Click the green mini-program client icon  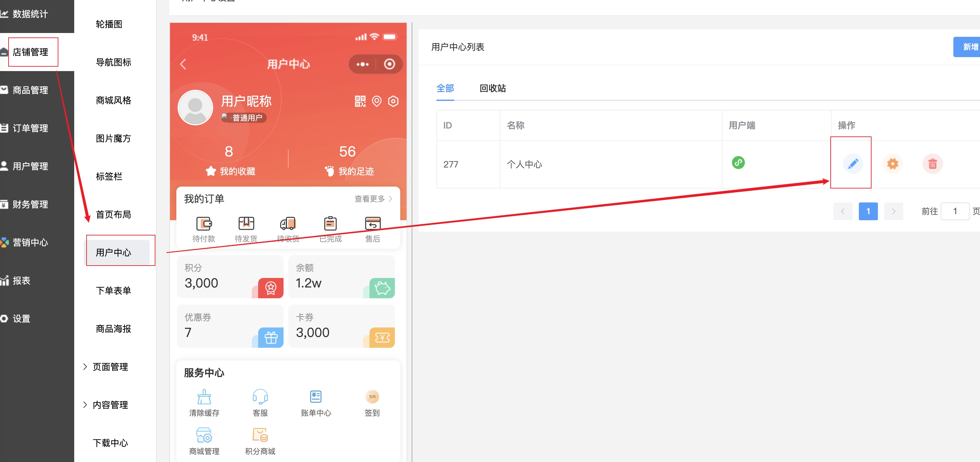coord(738,163)
